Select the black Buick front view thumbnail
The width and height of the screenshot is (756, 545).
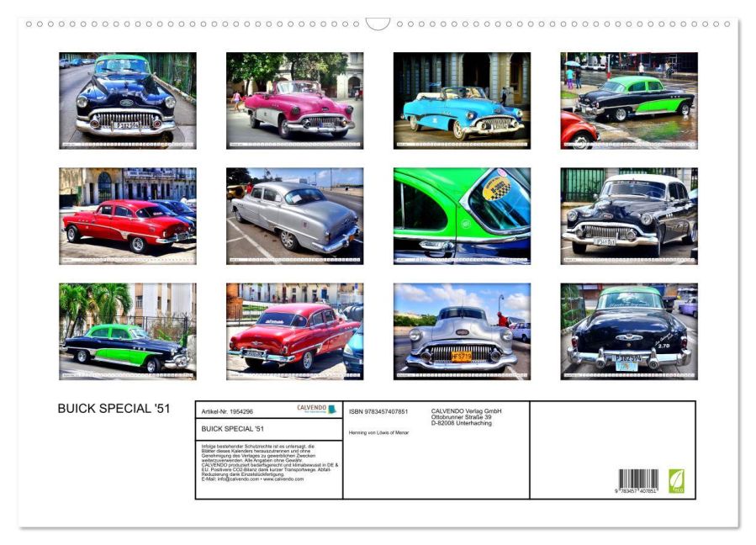tap(128, 101)
